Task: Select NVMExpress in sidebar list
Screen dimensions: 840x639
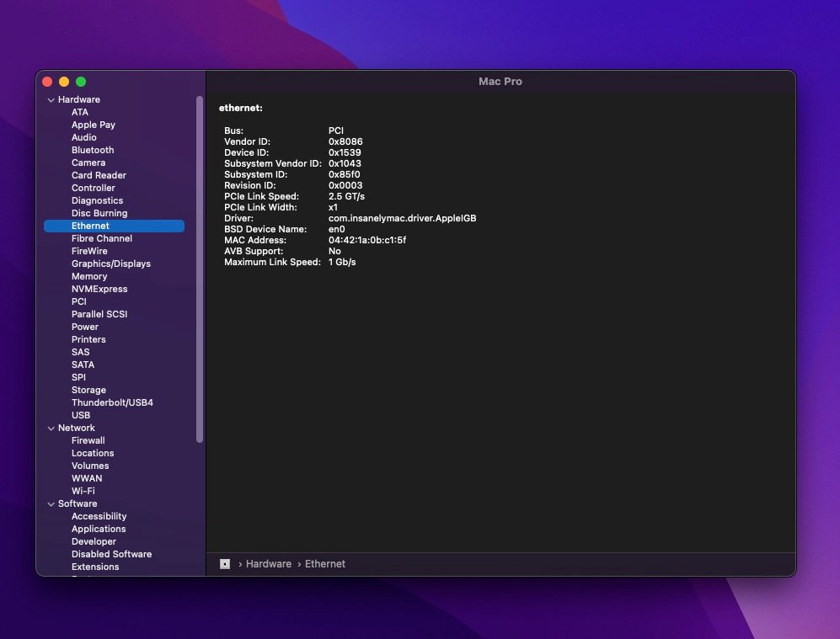Action: [x=99, y=289]
